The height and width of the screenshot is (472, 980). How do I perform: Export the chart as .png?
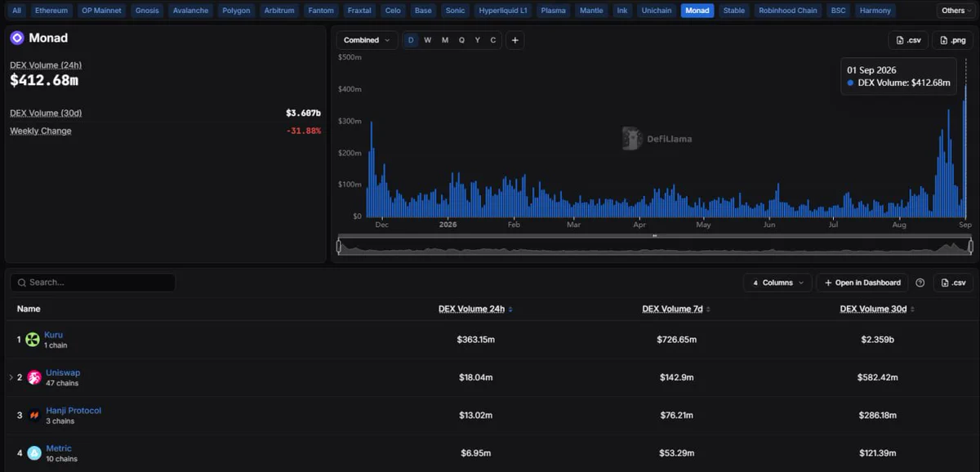[x=953, y=40]
